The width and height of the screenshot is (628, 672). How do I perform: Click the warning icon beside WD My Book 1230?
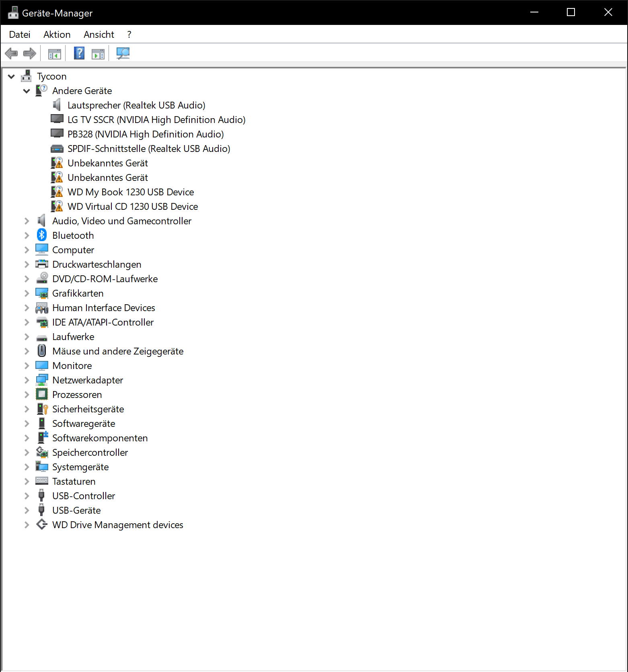(x=57, y=192)
